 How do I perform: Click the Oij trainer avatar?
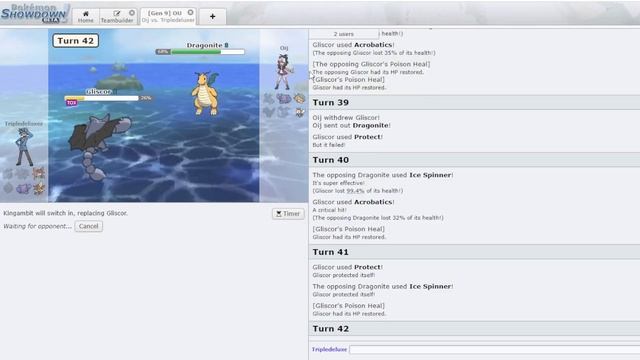point(283,72)
